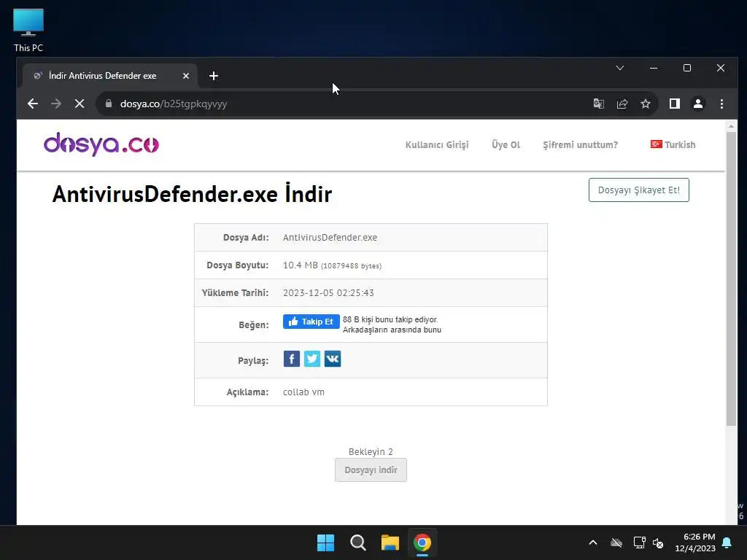
Task: Click the dosya.co logo
Action: (x=101, y=144)
